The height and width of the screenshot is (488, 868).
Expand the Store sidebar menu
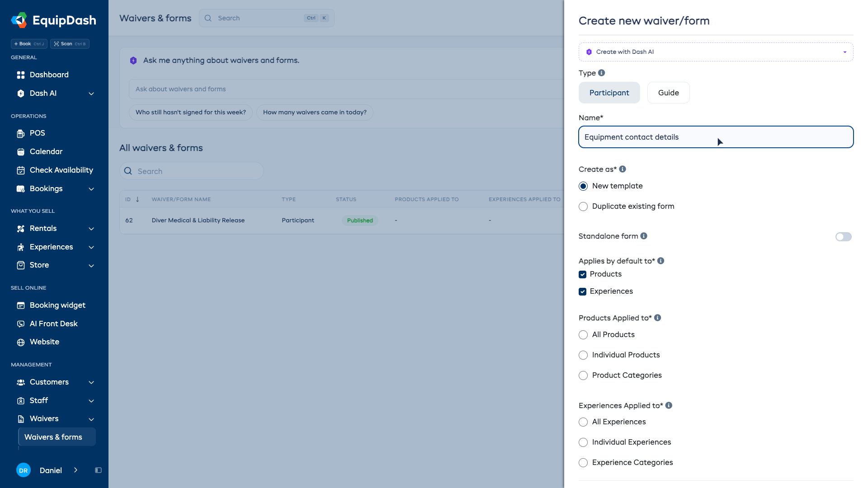(91, 266)
